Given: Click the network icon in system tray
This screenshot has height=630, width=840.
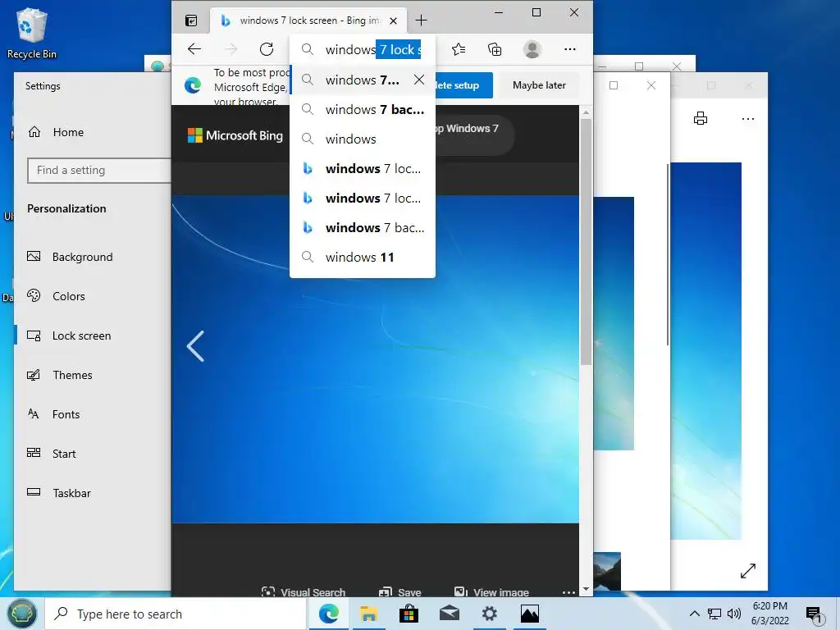Looking at the screenshot, I should (x=714, y=614).
